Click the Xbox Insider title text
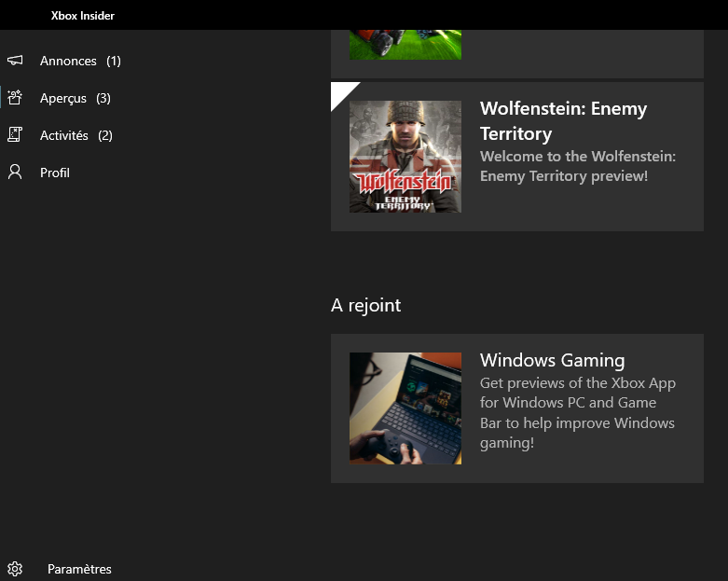The width and height of the screenshot is (728, 581). tap(83, 15)
